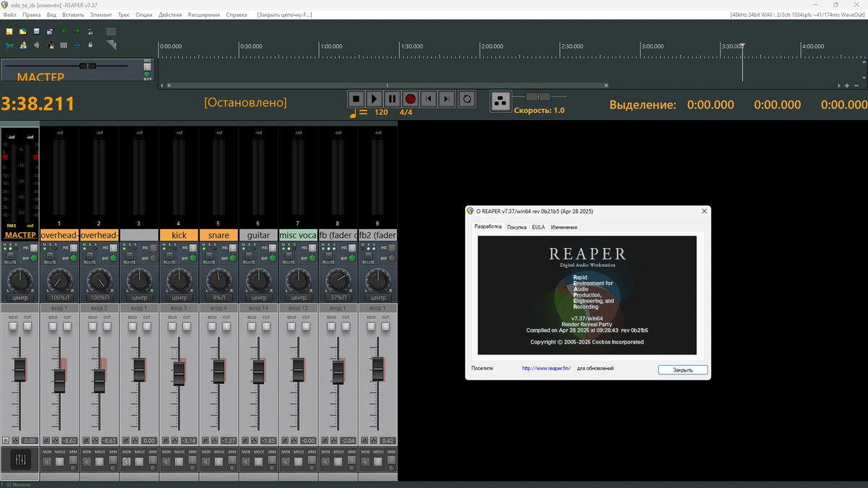Screen dimensions: 868x488
Task: Toggle the blue snap toolbar icon
Action: tap(77, 46)
